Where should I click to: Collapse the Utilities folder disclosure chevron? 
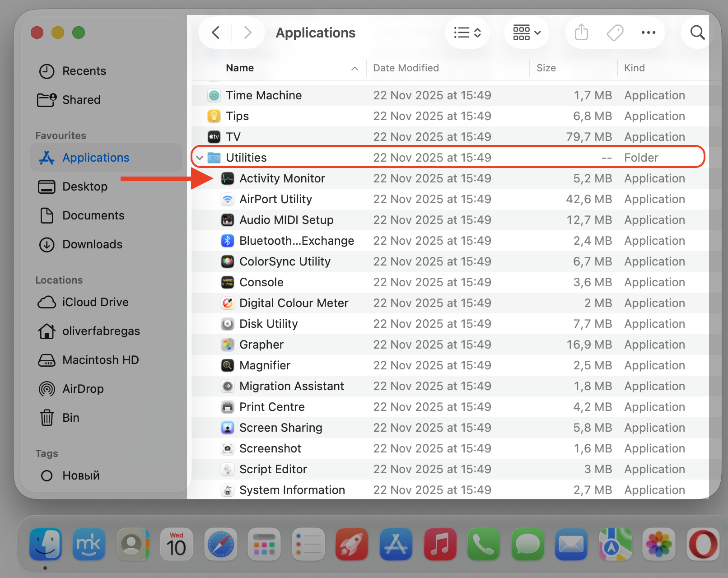click(x=200, y=158)
